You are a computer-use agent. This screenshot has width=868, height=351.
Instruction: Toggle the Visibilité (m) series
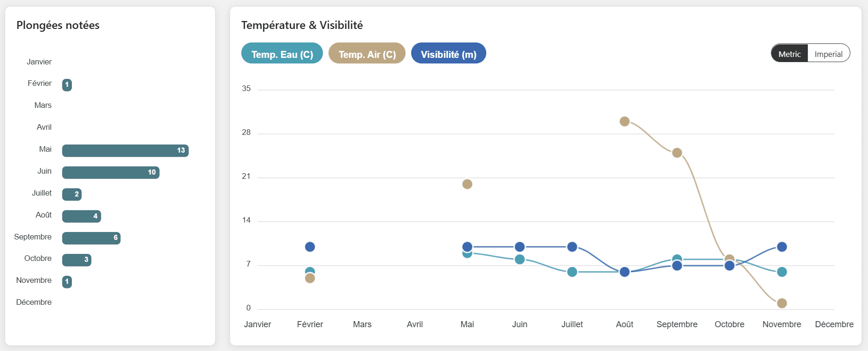click(448, 54)
